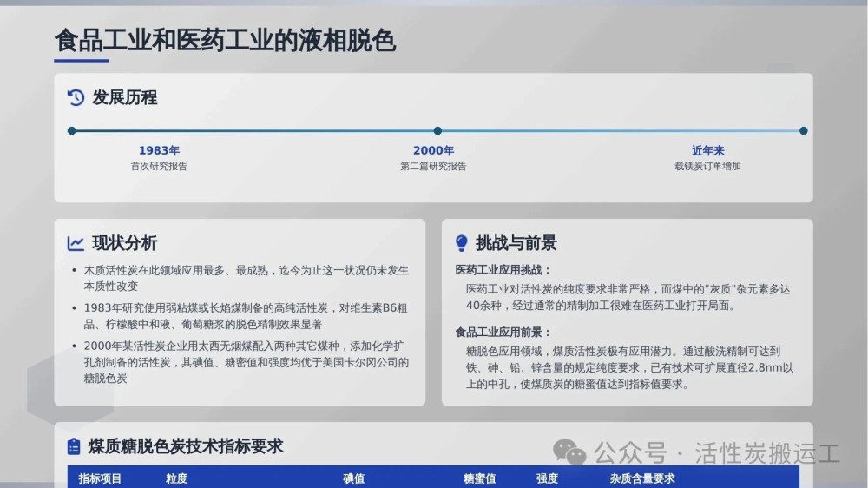Click the 碘值 table column header

(x=353, y=478)
